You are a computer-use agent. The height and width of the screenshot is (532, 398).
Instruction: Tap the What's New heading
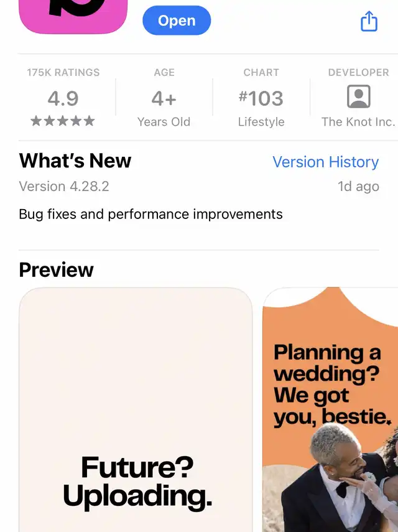coord(75,161)
